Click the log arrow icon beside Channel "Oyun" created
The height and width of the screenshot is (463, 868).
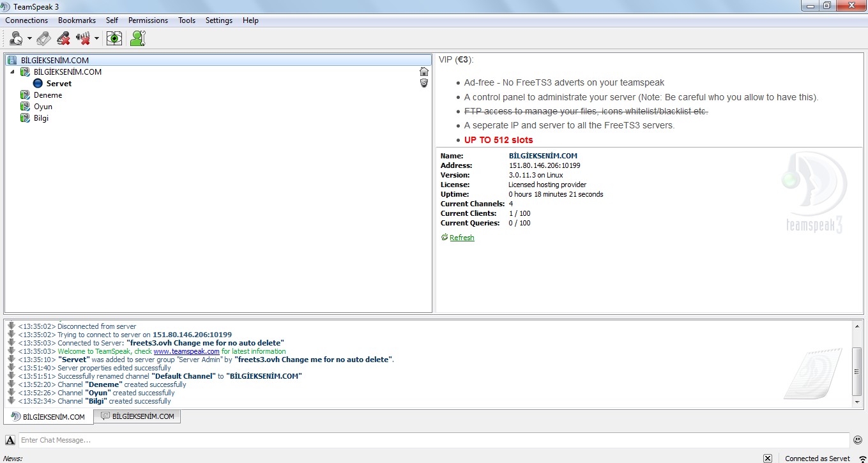pyautogui.click(x=11, y=393)
